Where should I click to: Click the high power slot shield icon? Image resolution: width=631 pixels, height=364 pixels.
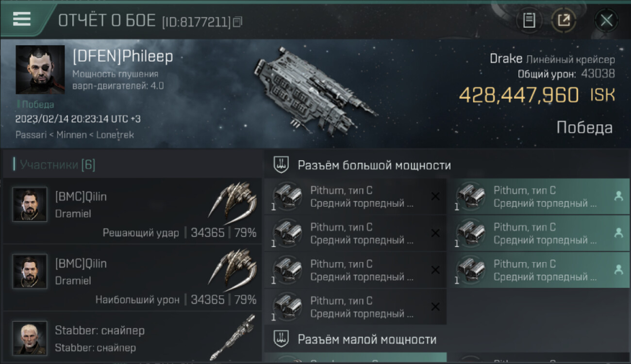click(x=281, y=165)
